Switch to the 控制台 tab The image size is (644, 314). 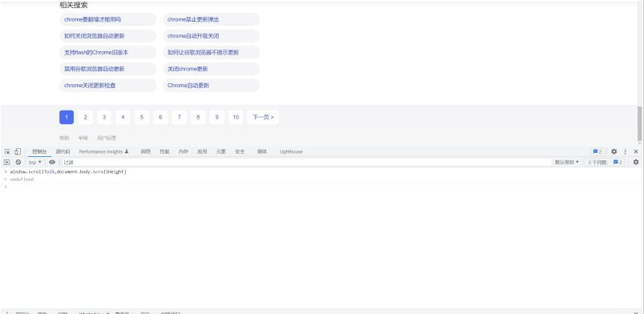point(39,151)
